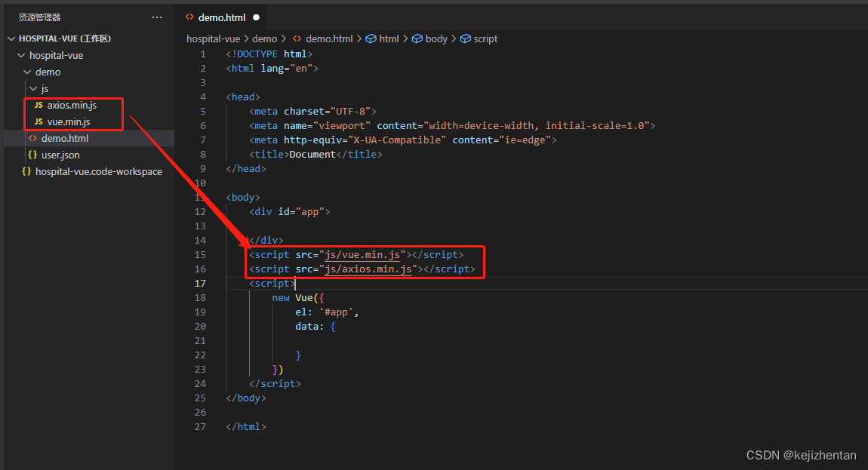The width and height of the screenshot is (868, 470).
Task: Click demo.html in the breadcrumb
Action: (329, 38)
